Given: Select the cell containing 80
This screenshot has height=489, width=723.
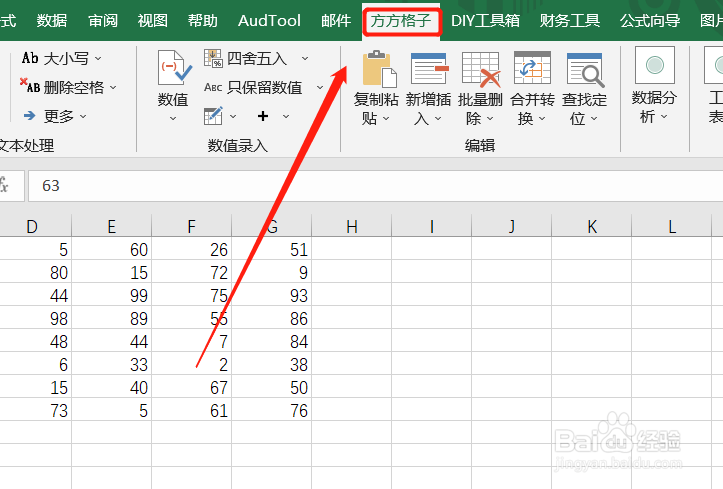Looking at the screenshot, I should pos(36,272).
